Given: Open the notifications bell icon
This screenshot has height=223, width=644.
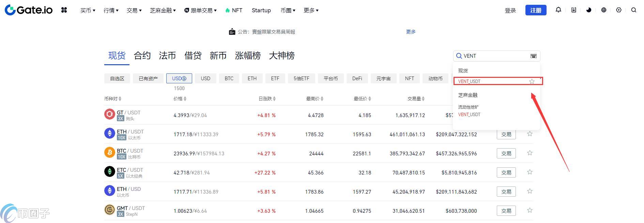Looking at the screenshot, I should [558, 10].
